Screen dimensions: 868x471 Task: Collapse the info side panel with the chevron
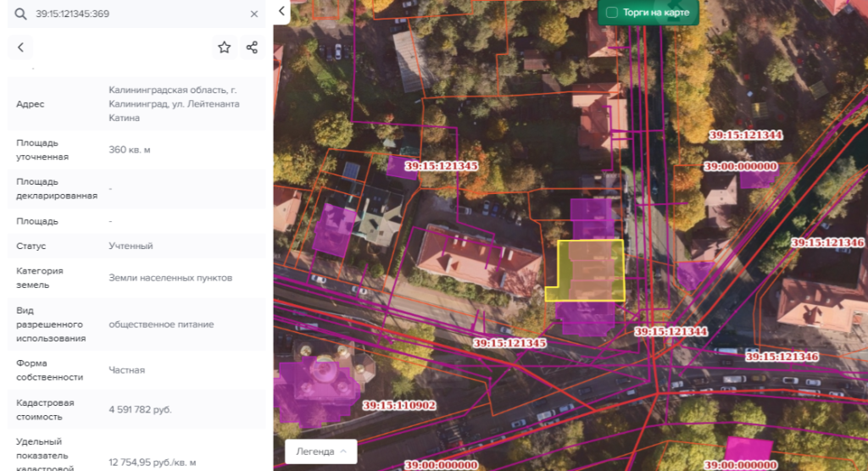click(282, 11)
